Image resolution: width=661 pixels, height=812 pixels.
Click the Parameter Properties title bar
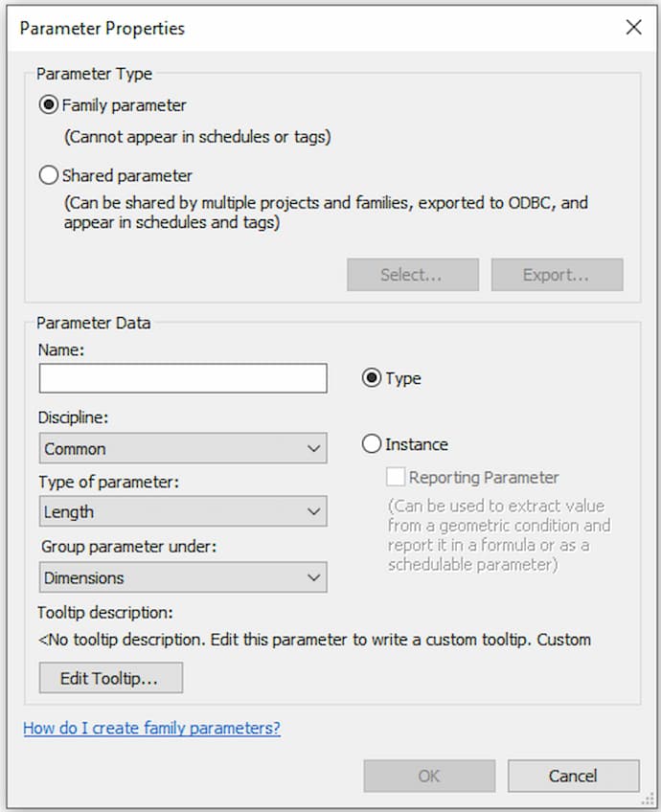pos(287,28)
